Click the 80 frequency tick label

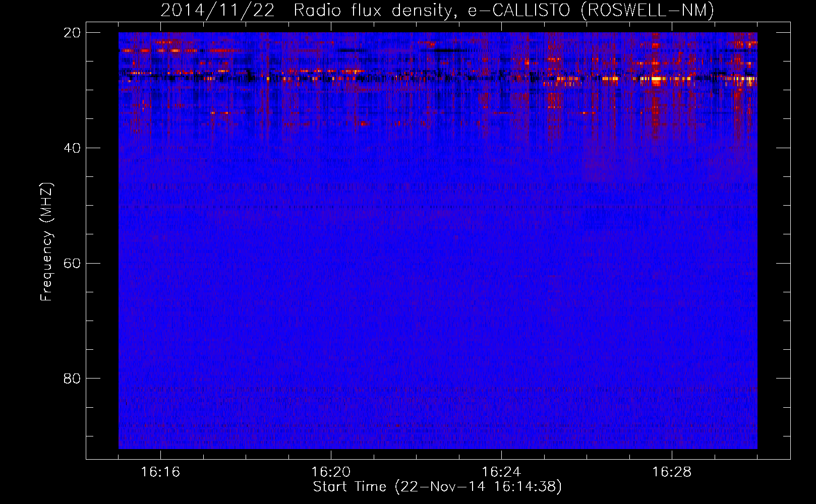[x=72, y=379]
